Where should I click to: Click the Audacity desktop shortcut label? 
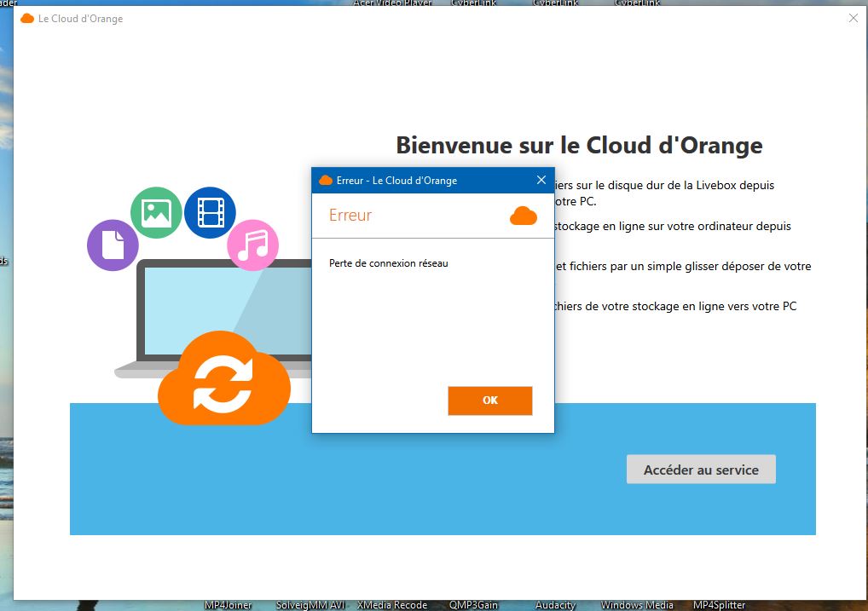click(x=555, y=605)
